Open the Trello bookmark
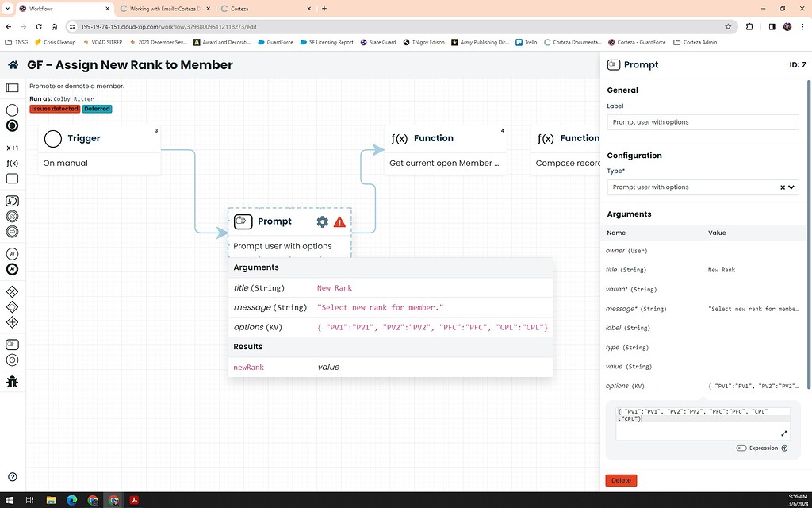The width and height of the screenshot is (812, 508). (x=527, y=43)
